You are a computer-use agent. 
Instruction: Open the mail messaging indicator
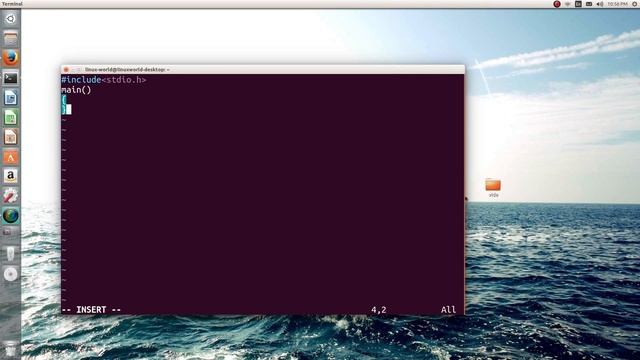589,4
